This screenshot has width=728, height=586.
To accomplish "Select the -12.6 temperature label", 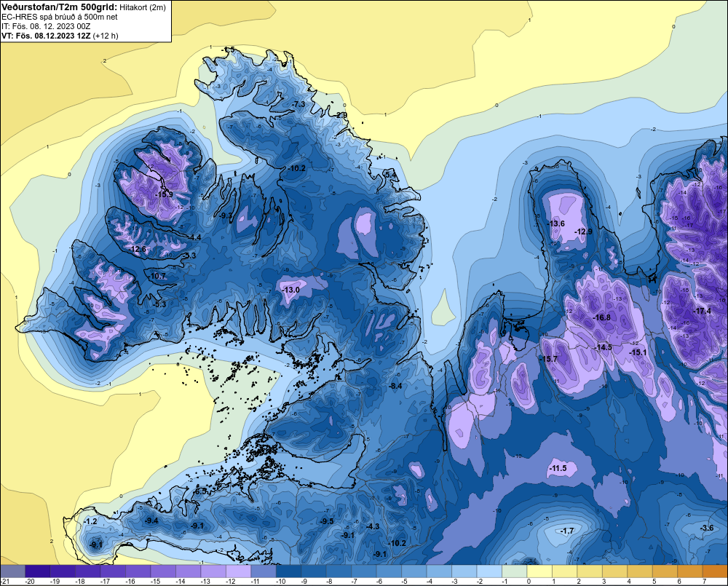I will [138, 249].
